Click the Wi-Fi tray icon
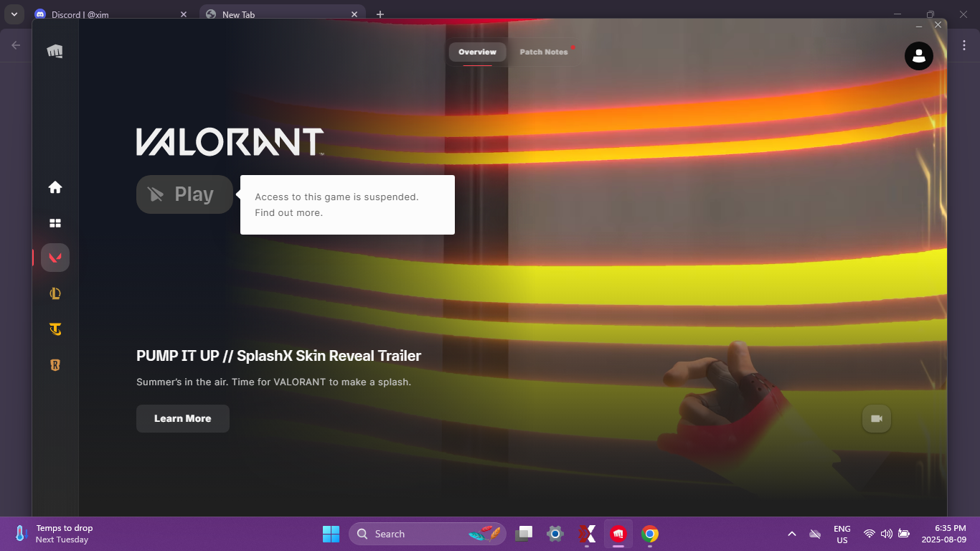980x551 pixels. pyautogui.click(x=870, y=534)
